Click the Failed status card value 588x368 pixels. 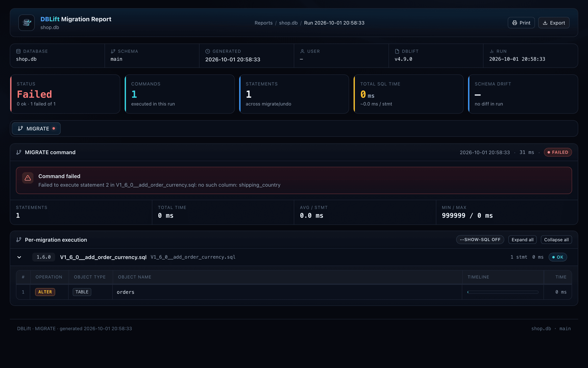34,94
